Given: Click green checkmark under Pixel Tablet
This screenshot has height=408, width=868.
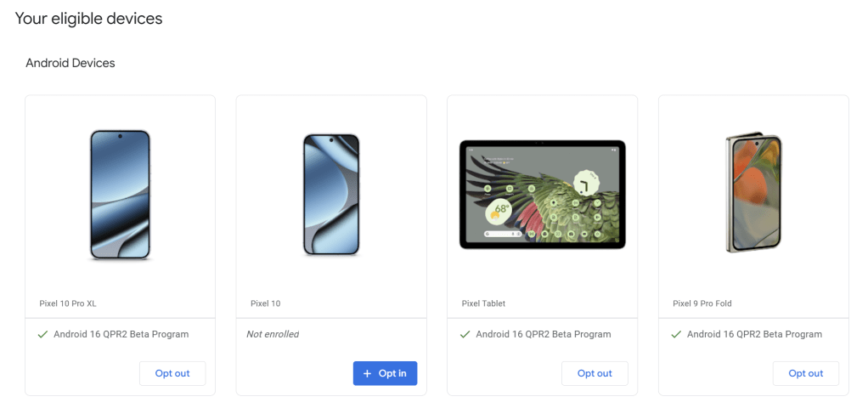Looking at the screenshot, I should 465,335.
